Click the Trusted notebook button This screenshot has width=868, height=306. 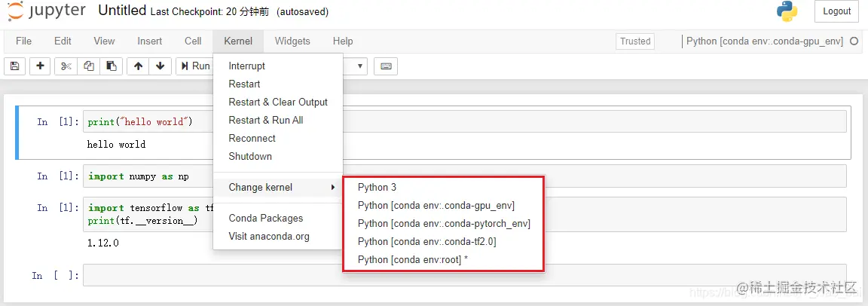(x=635, y=41)
